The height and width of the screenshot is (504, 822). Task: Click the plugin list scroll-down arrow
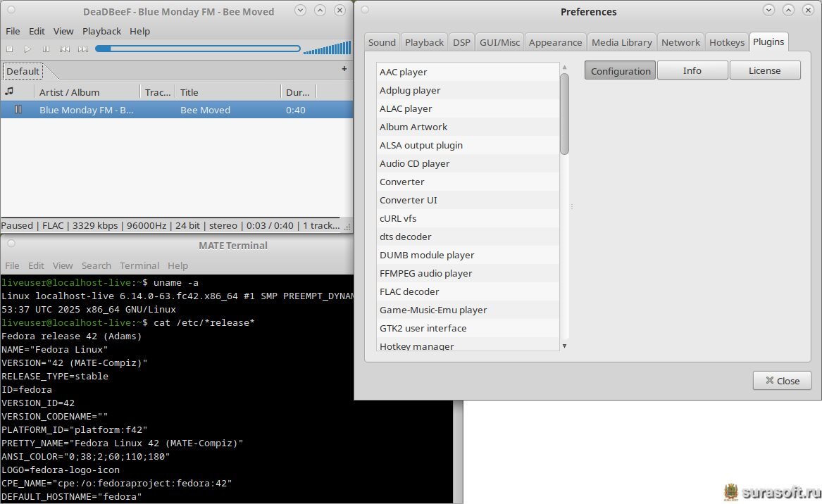click(565, 346)
